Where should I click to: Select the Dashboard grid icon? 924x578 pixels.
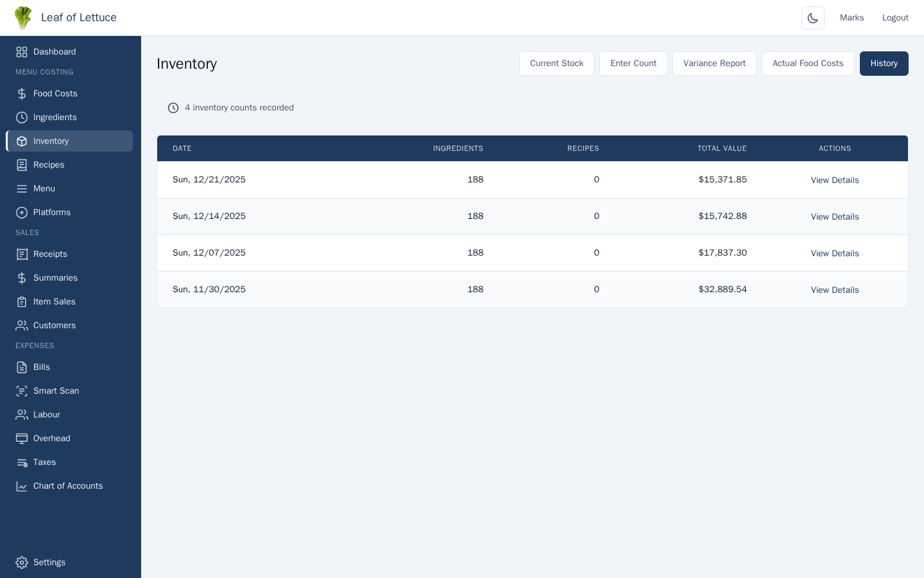pyautogui.click(x=22, y=51)
